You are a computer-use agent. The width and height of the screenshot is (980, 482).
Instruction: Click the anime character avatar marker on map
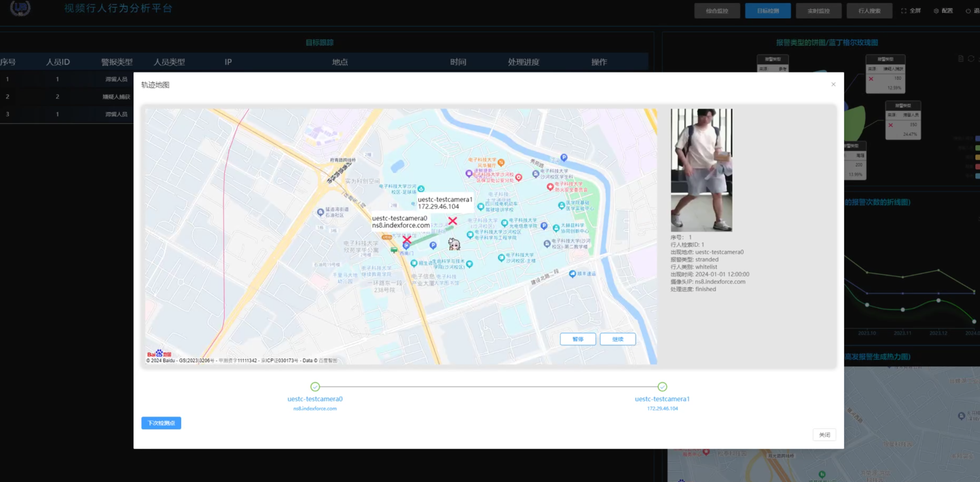[x=454, y=244]
